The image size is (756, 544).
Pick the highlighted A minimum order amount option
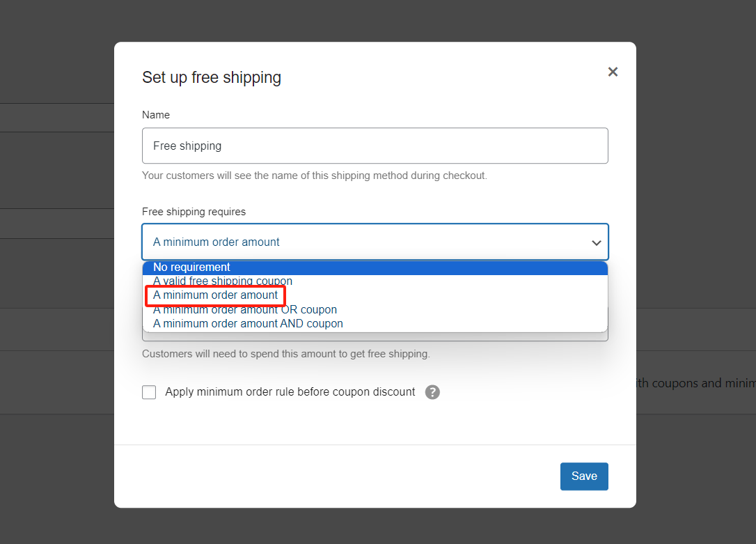216,295
